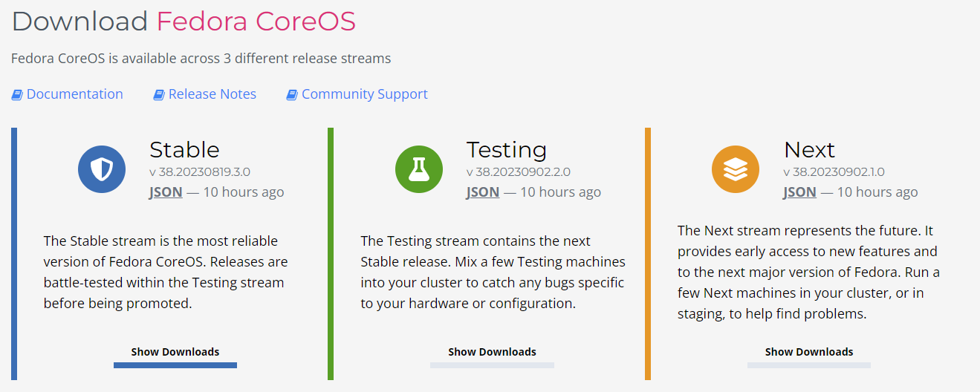Click the Next stream layers icon

click(x=735, y=169)
